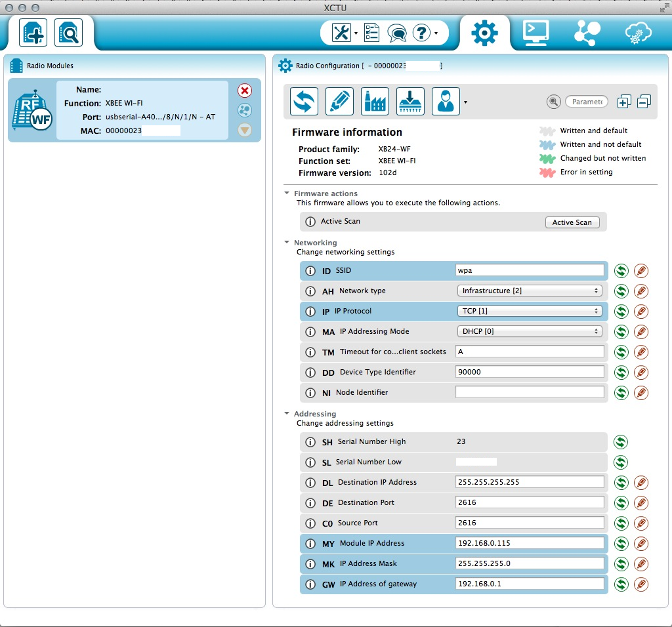Refresh the DE Destination Port parameter
The image size is (672, 627).
621,503
